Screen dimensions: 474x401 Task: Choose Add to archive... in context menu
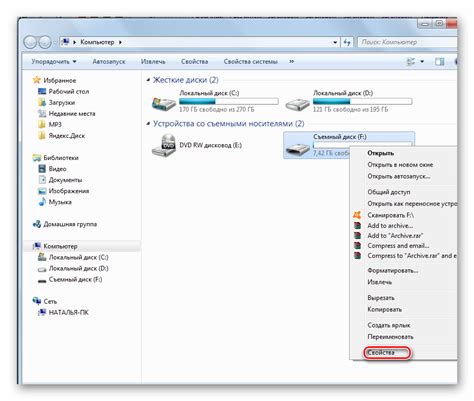(390, 226)
